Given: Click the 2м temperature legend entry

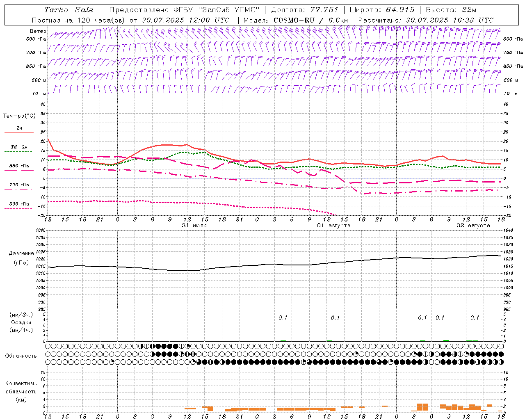Looking at the screenshot, I should [x=19, y=128].
